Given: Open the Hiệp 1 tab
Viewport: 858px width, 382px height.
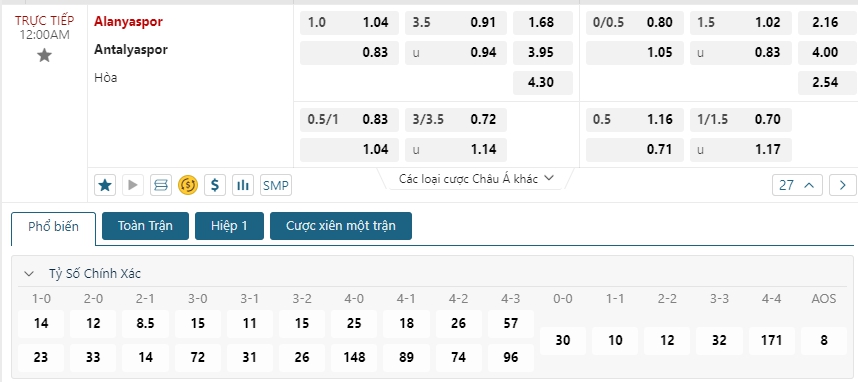Looking at the screenshot, I should (x=229, y=226).
